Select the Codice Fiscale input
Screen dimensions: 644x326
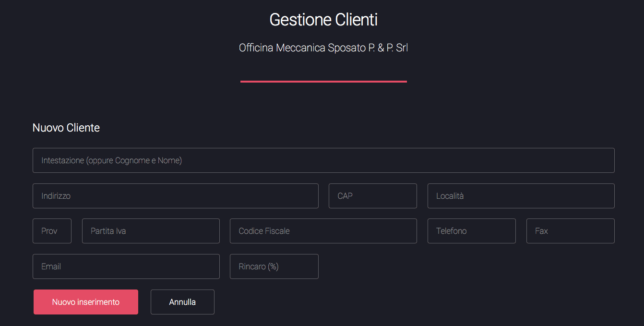point(323,231)
